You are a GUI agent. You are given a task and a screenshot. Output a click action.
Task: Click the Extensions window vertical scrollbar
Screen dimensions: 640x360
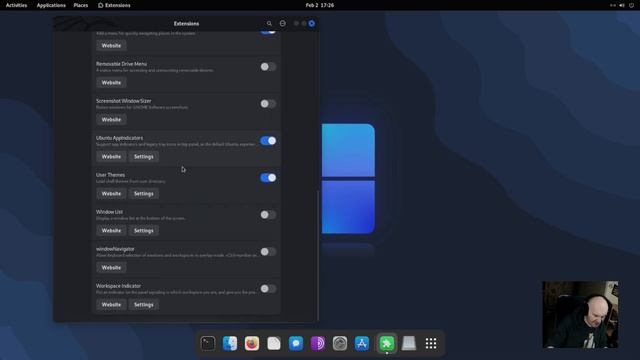(x=318, y=255)
